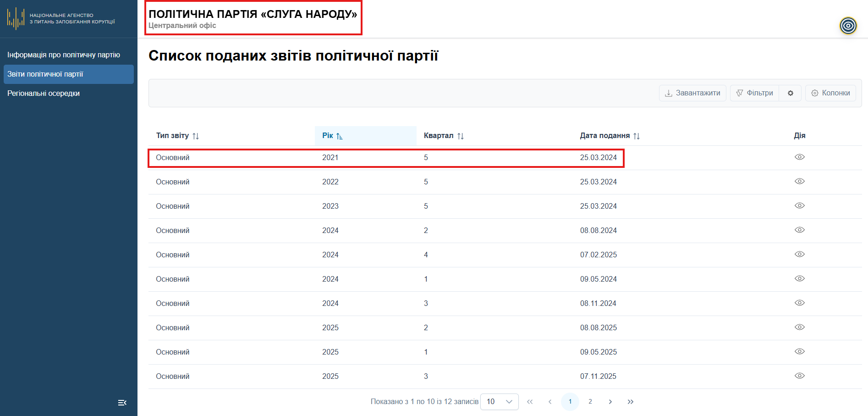Open eye icon for report dated 08.08.2025

pyautogui.click(x=799, y=327)
